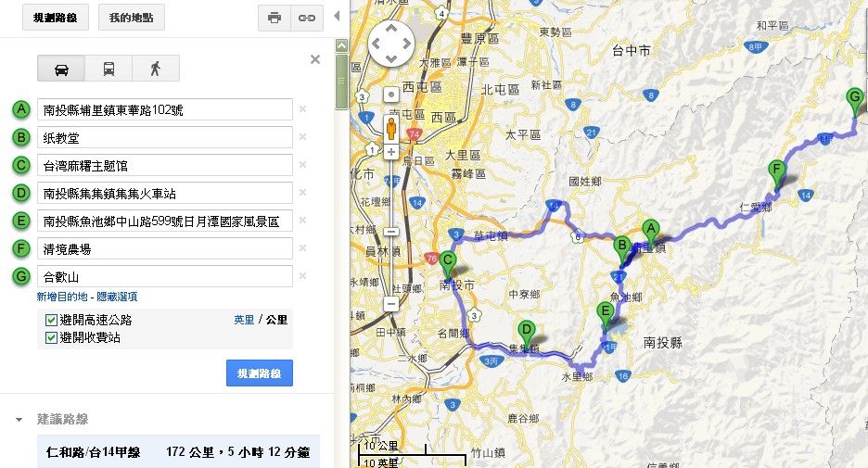This screenshot has width=868, height=468.
Task: Click the blue 規劃路線 button
Action: [x=260, y=373]
